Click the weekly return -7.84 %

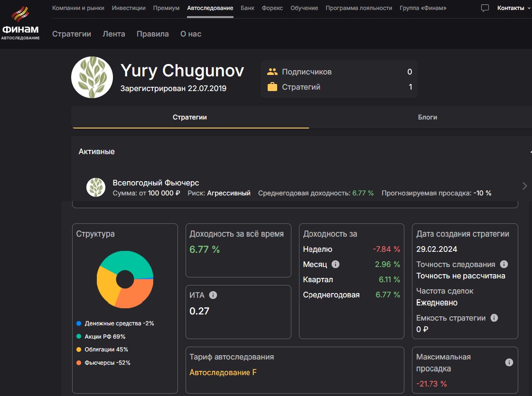[x=386, y=249]
